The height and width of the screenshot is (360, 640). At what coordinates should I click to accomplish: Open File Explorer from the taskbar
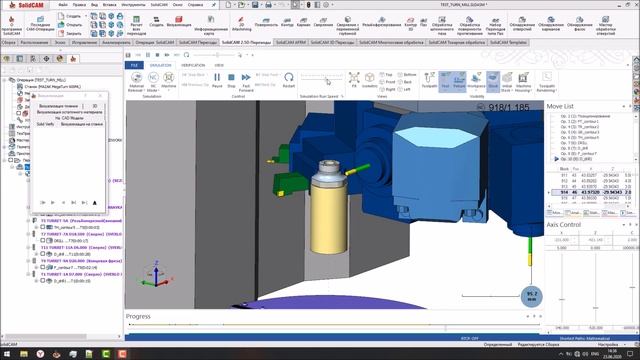point(24,354)
